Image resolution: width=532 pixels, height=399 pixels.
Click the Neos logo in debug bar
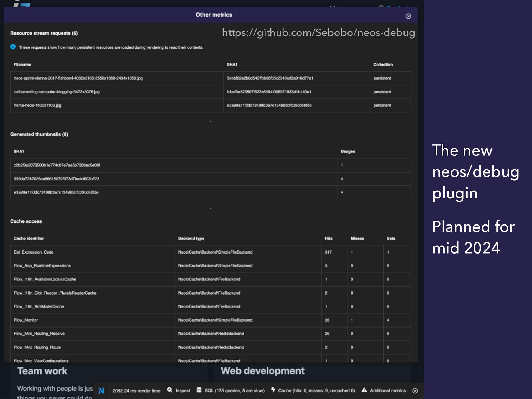[x=101, y=391]
